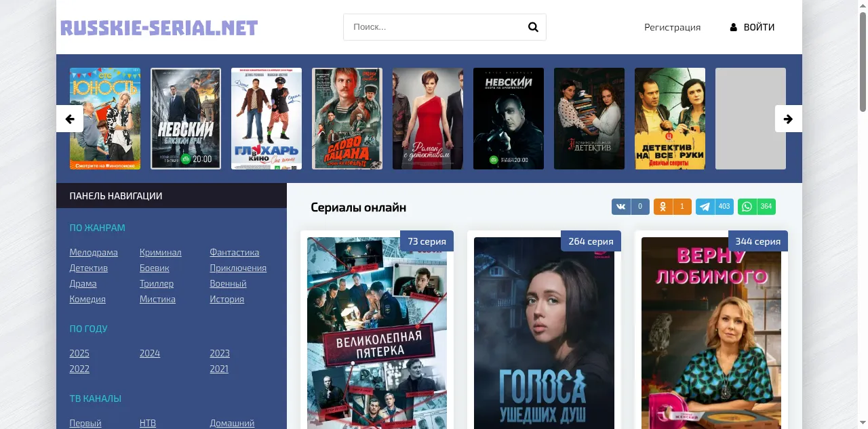The height and width of the screenshot is (429, 868).
Task: Share via Odnoklassniki icon
Action: point(663,207)
